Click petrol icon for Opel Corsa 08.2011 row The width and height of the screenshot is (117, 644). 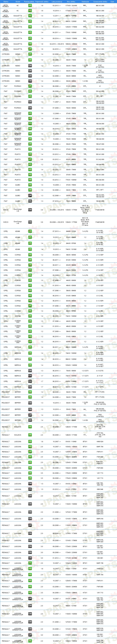(x=30, y=265)
